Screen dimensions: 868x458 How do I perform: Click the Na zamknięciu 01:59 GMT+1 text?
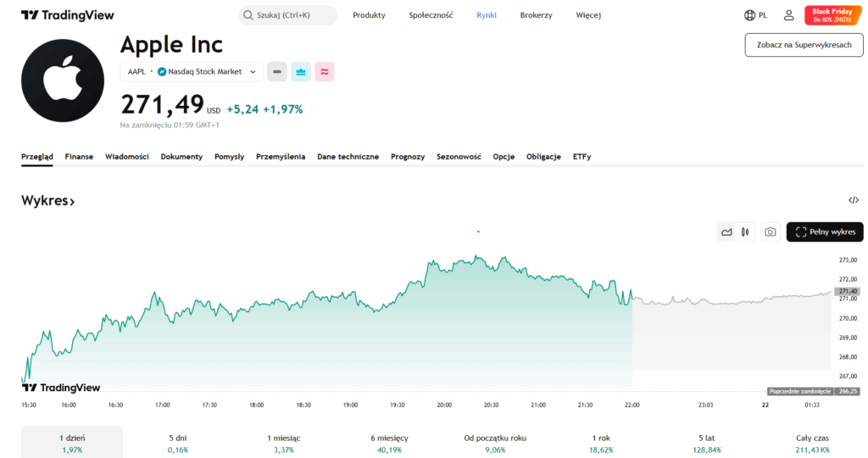tap(170, 126)
